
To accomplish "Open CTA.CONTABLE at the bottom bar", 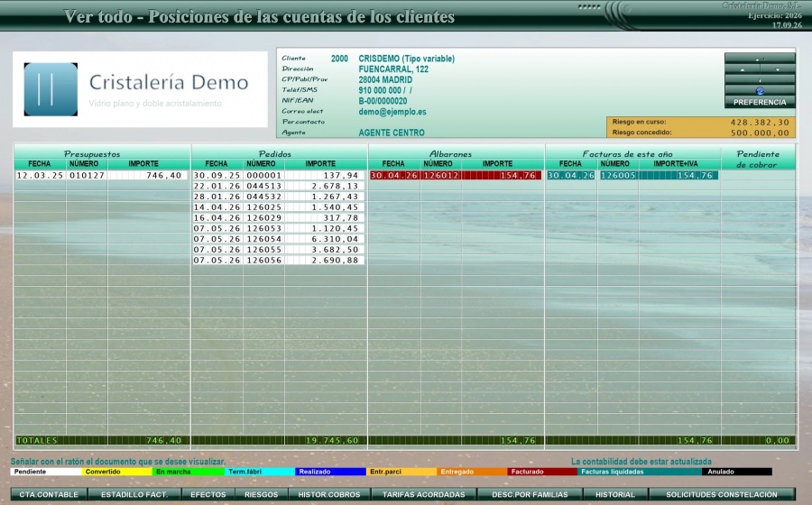I will click(x=49, y=494).
